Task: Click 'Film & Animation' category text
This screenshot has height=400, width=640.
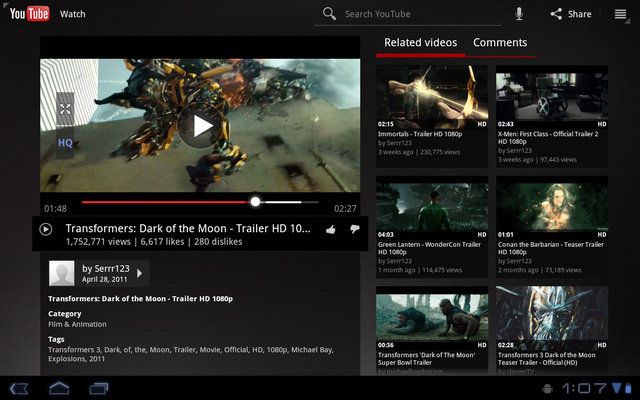Action: 77,324
